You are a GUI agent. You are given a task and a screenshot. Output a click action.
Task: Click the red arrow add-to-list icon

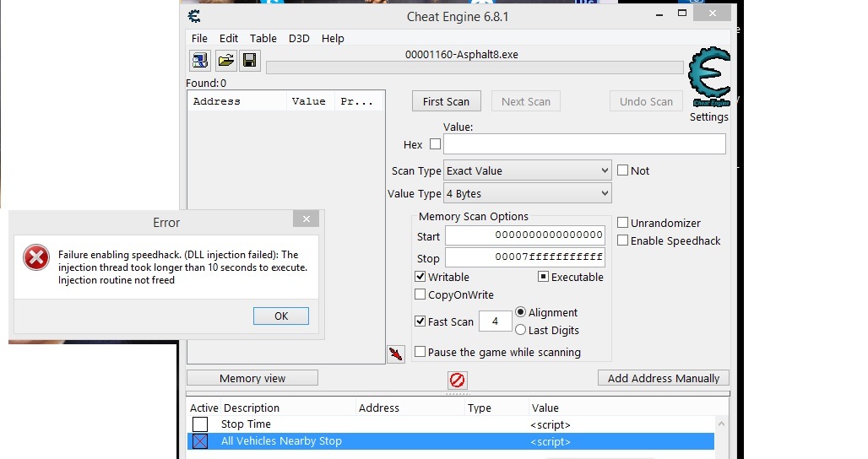[x=396, y=354]
